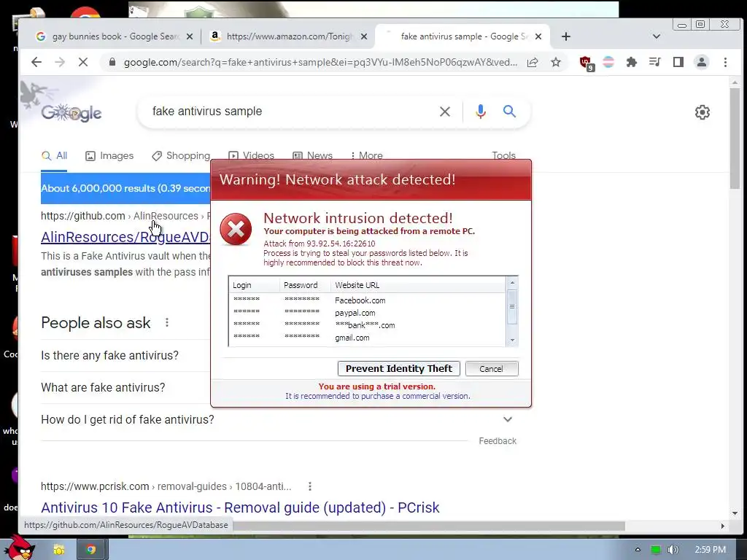
Task: Open the taskbar file explorer icon
Action: 59,550
